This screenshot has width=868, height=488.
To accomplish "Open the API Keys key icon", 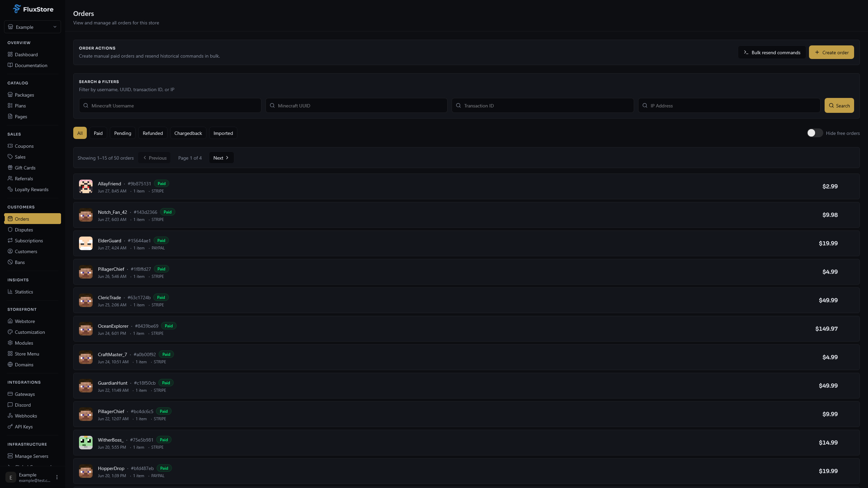I will click(10, 426).
